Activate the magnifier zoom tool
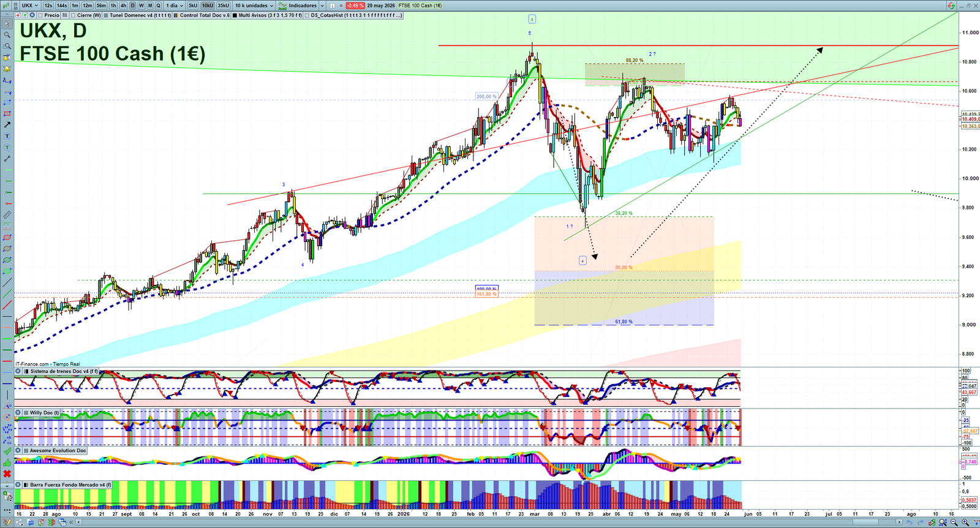Image resolution: width=980 pixels, height=528 pixels. 7,35
